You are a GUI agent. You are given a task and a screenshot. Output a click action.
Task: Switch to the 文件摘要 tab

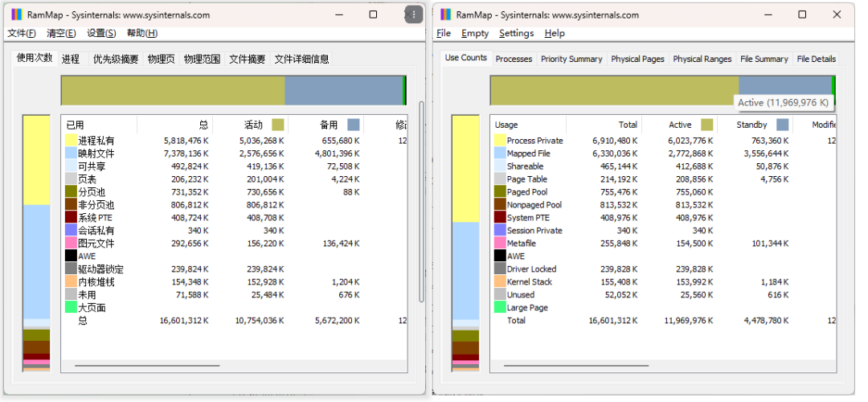(248, 59)
